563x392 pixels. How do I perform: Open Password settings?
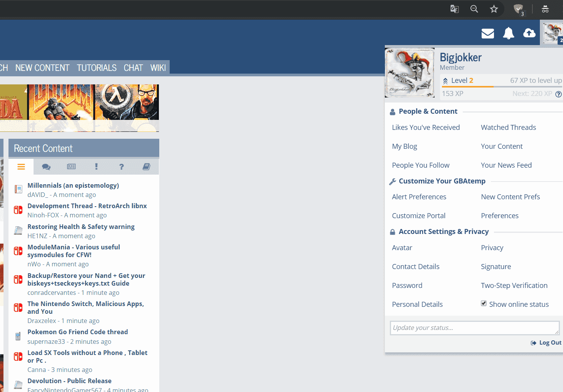click(x=407, y=286)
